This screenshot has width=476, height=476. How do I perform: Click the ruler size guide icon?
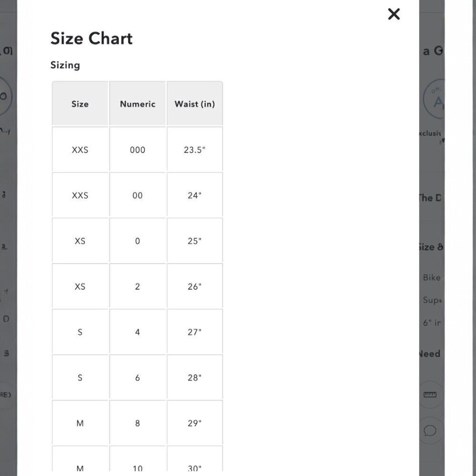coord(430,394)
